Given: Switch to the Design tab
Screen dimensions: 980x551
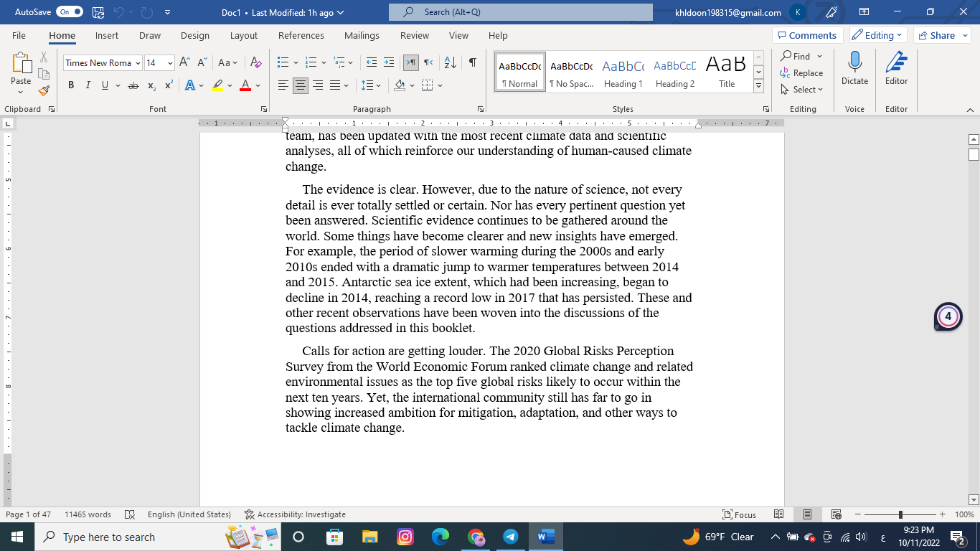Looking at the screenshot, I should [x=195, y=35].
